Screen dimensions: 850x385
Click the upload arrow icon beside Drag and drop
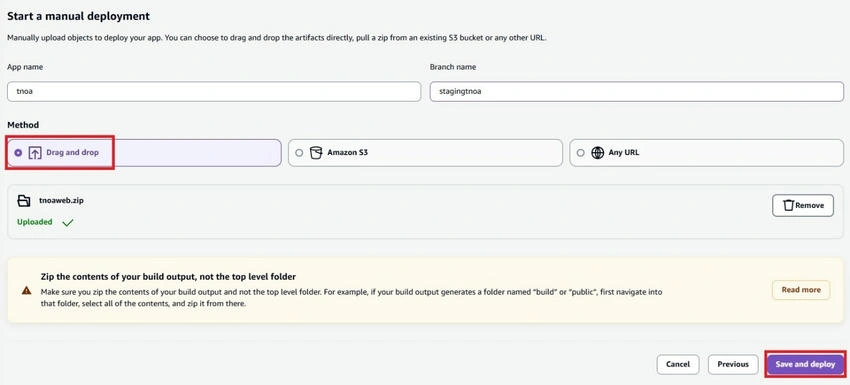[35, 153]
